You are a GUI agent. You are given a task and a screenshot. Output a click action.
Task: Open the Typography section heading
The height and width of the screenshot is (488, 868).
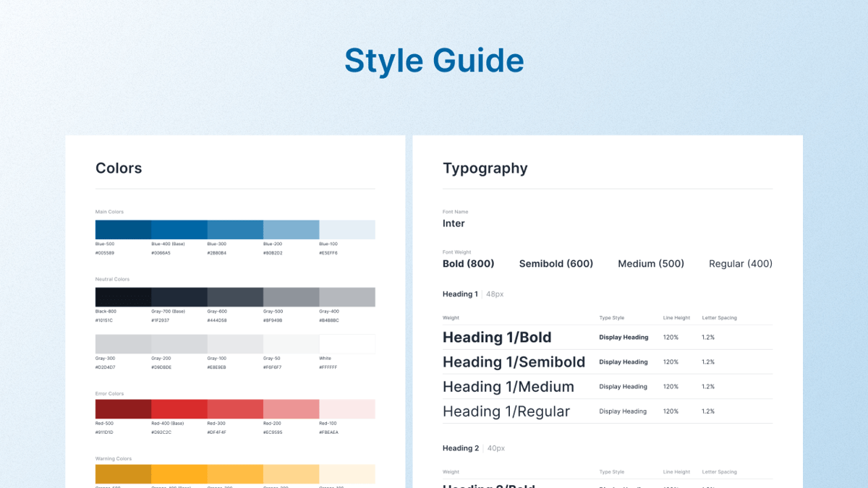[485, 168]
